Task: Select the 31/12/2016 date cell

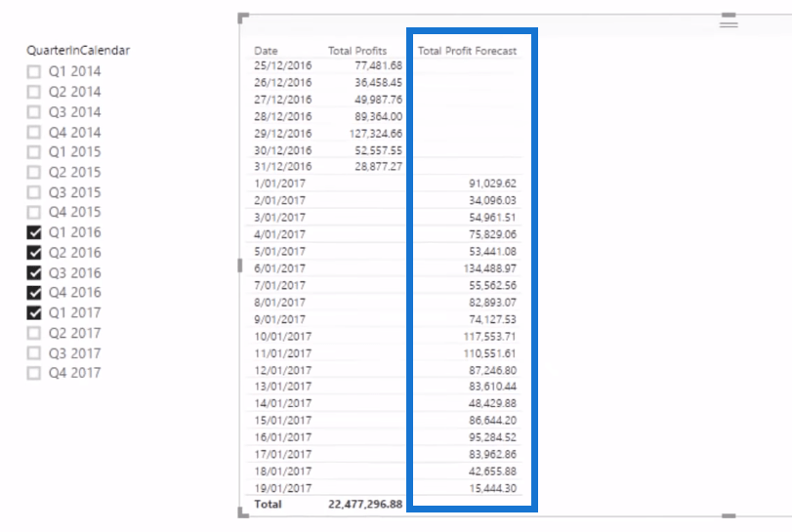Action: click(283, 167)
